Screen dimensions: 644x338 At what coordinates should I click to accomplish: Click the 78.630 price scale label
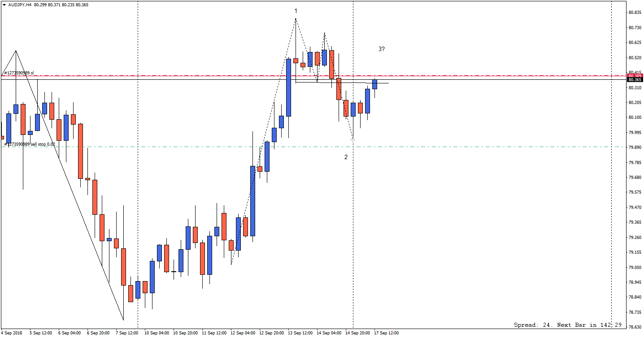tap(634, 327)
